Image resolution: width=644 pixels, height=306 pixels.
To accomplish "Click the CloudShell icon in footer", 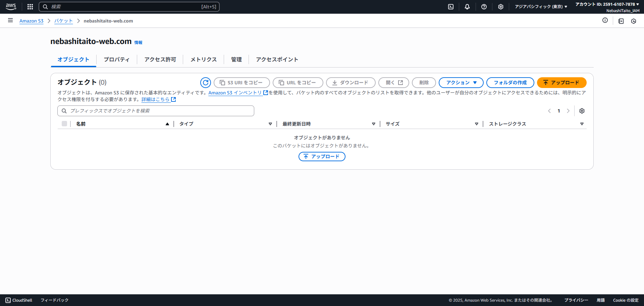I will click(x=8, y=300).
